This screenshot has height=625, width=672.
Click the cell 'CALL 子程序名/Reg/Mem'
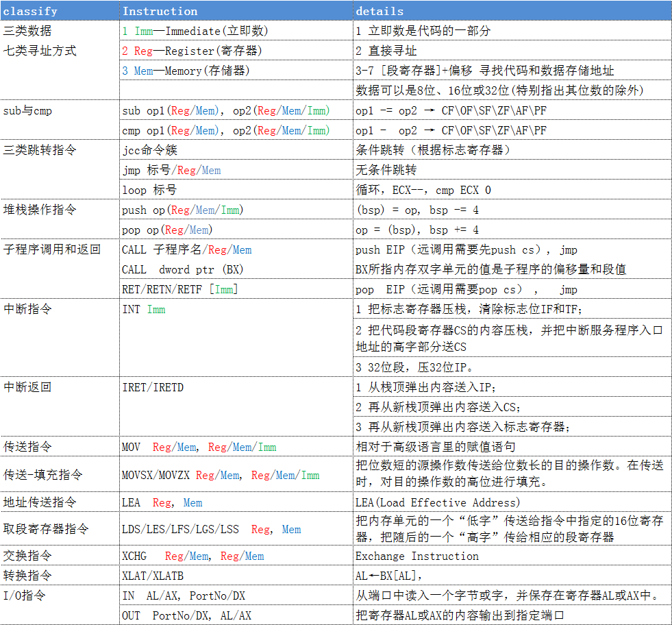click(x=236, y=249)
